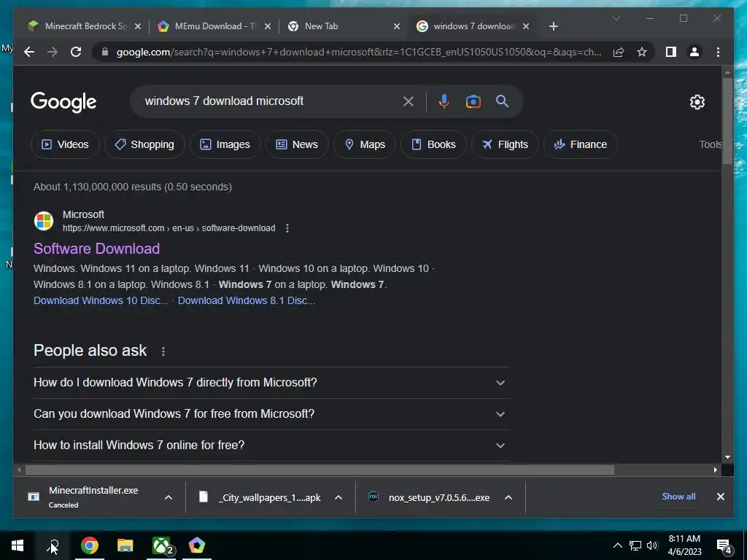Screen dimensions: 747x560
Task: Filter results by Images
Action: click(x=225, y=144)
